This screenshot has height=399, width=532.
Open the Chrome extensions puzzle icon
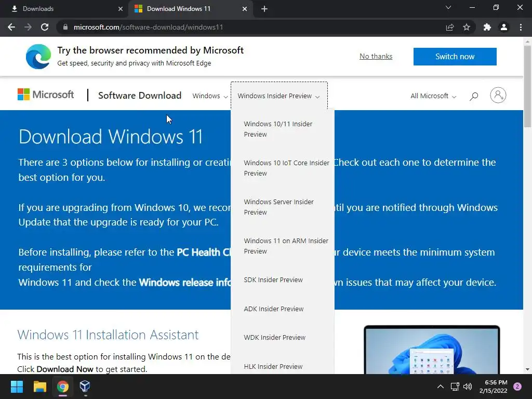click(x=487, y=27)
